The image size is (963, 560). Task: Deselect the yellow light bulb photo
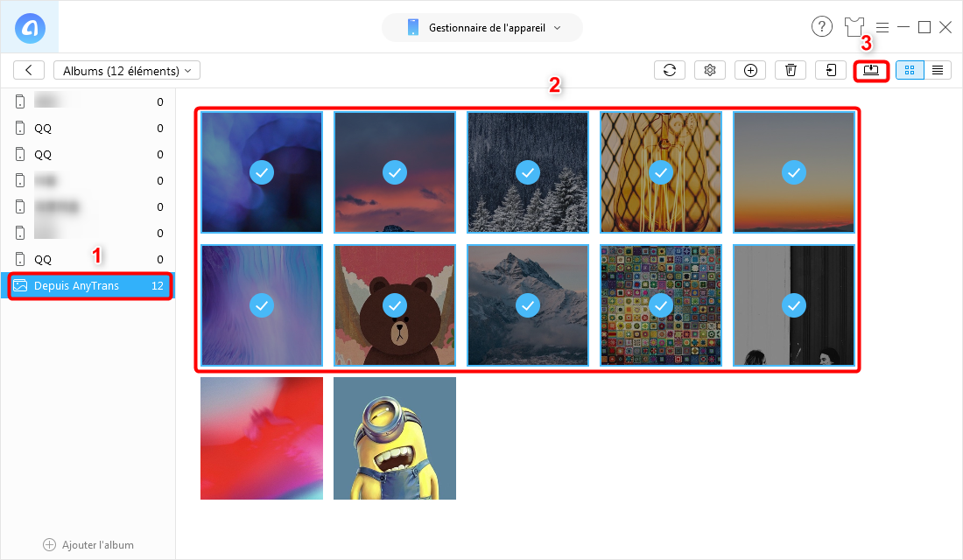[x=661, y=171]
